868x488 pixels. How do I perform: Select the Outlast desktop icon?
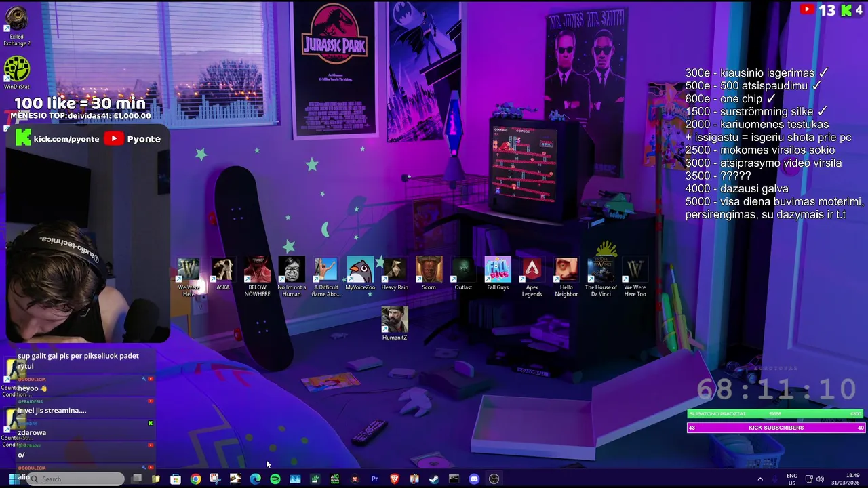[463, 274]
